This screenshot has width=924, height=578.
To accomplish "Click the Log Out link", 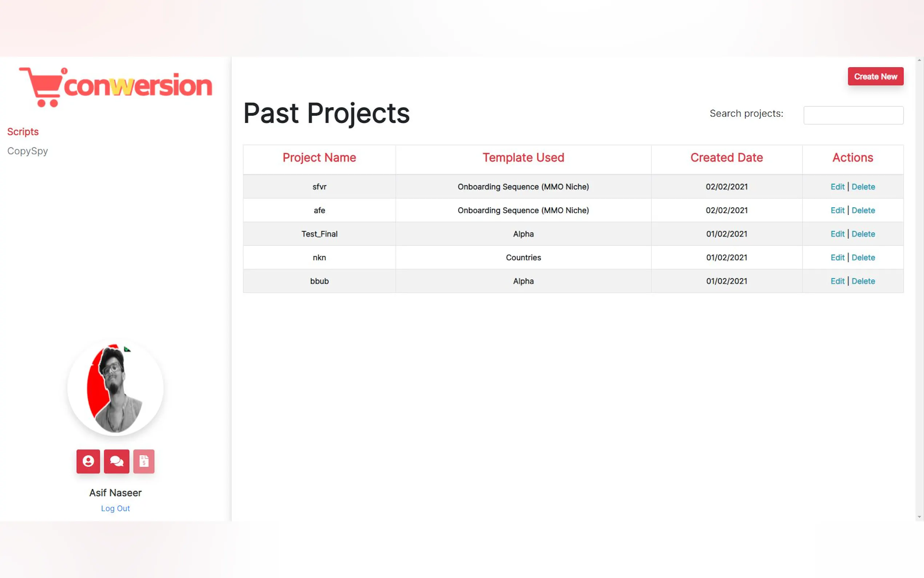I will (x=115, y=508).
